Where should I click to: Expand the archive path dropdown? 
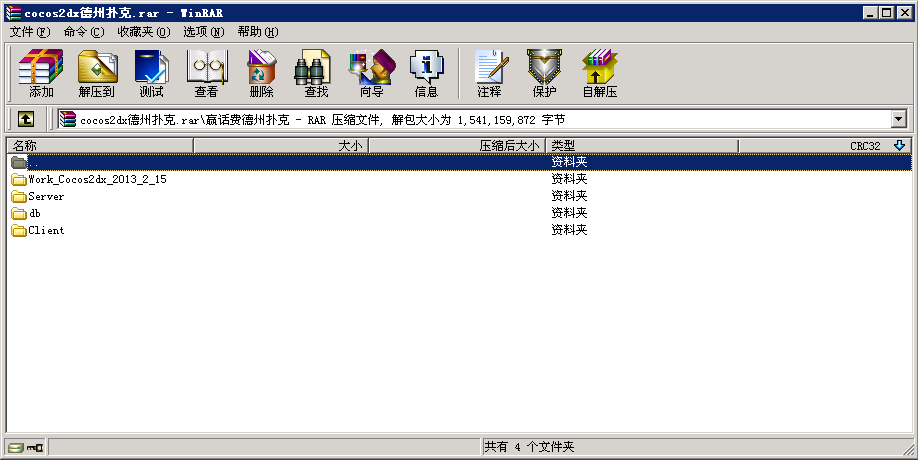click(x=898, y=120)
